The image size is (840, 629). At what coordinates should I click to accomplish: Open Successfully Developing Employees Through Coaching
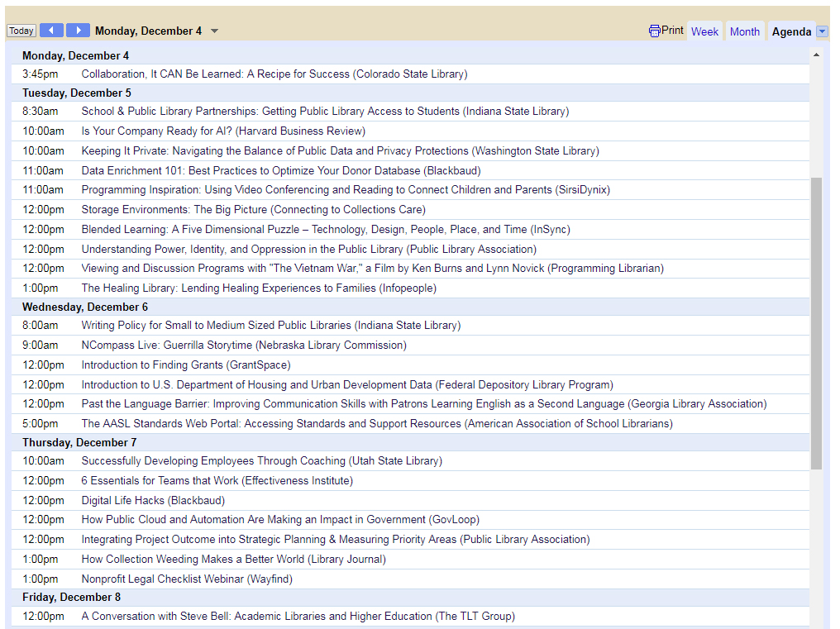[262, 460]
